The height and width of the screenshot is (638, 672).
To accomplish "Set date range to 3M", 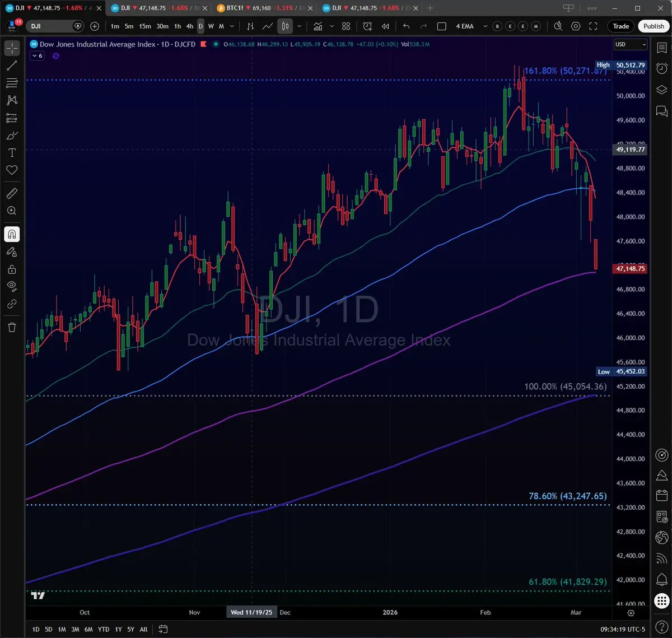I will (75, 629).
